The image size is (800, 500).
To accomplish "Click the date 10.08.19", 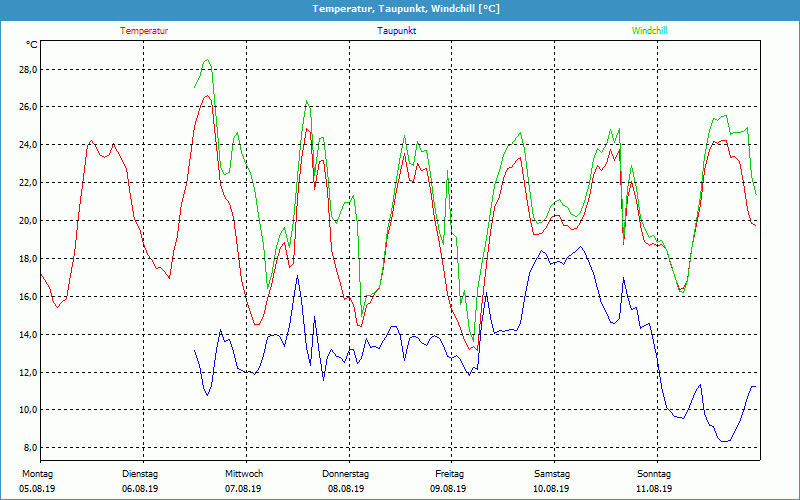I will [551, 489].
